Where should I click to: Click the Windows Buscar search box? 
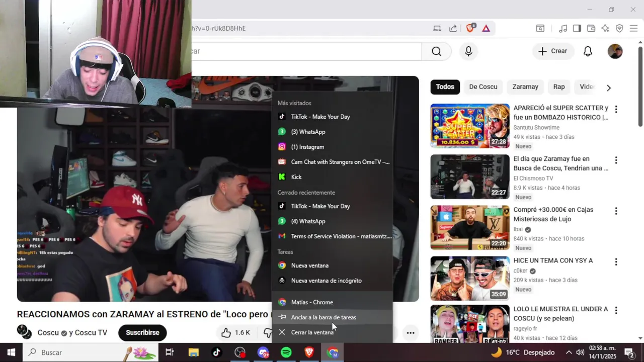91,352
